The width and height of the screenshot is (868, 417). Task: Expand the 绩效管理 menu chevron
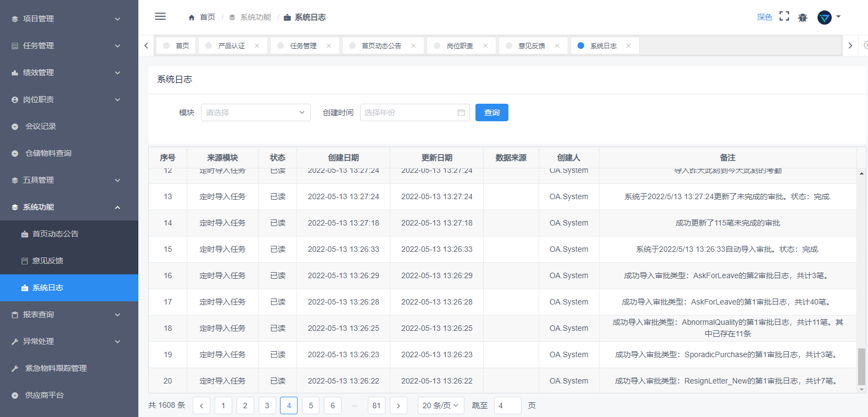[117, 72]
